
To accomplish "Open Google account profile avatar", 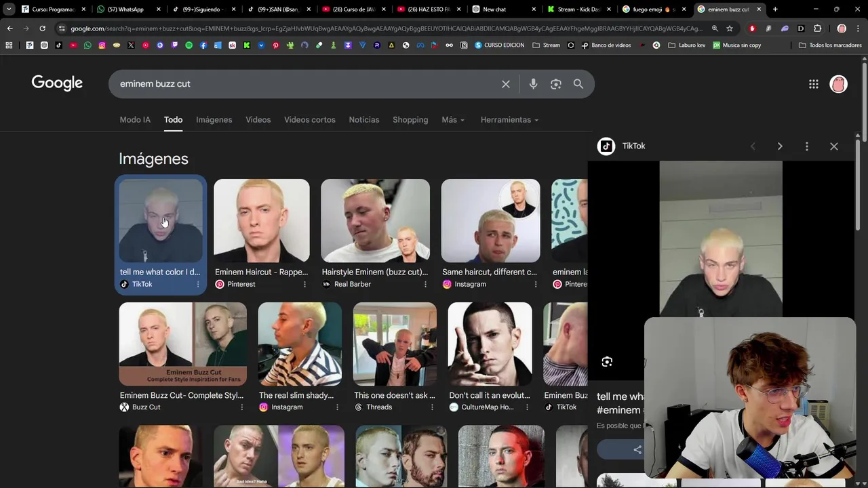I will 839,84.
